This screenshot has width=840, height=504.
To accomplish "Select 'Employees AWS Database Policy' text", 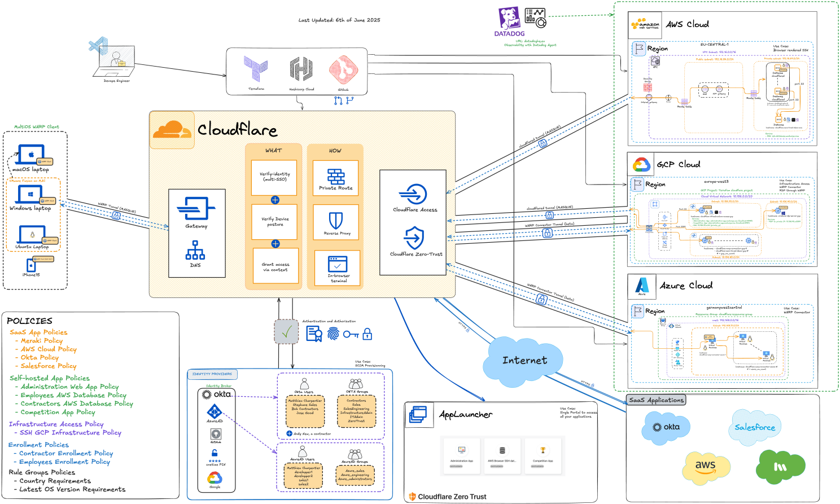I will coord(73,395).
